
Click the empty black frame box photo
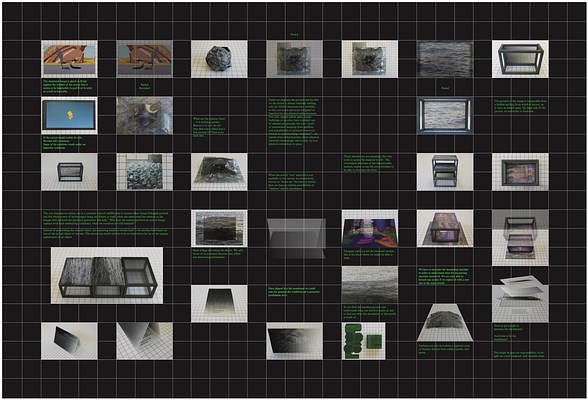tap(520, 59)
